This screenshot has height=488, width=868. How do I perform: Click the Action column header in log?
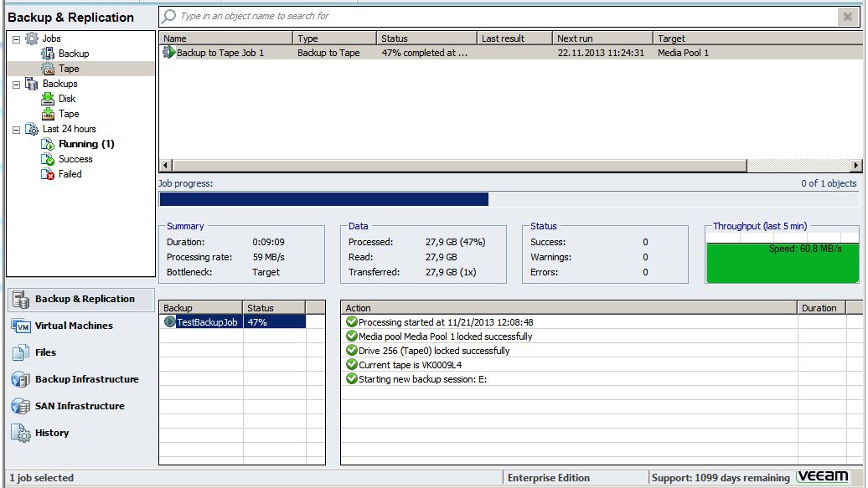(x=569, y=308)
